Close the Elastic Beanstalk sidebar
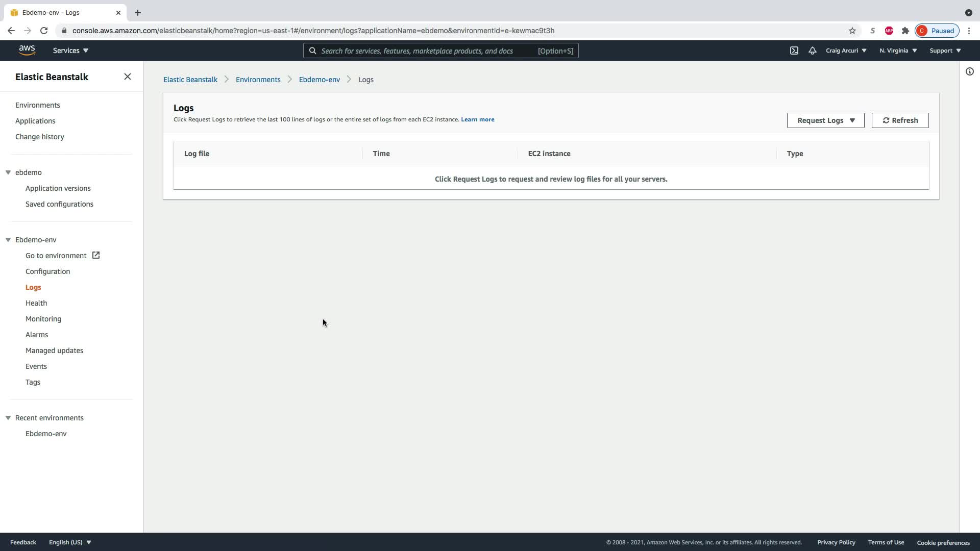 (x=128, y=77)
